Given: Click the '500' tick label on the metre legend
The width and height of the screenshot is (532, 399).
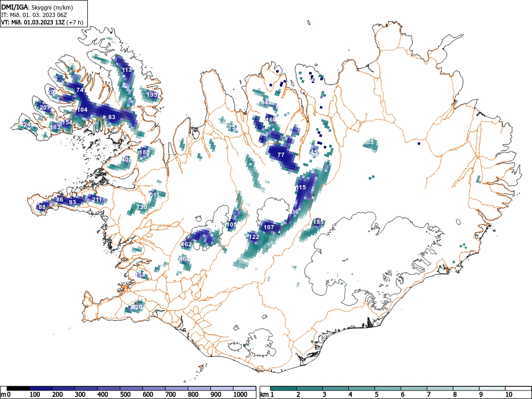Looking at the screenshot, I should coord(125,395).
